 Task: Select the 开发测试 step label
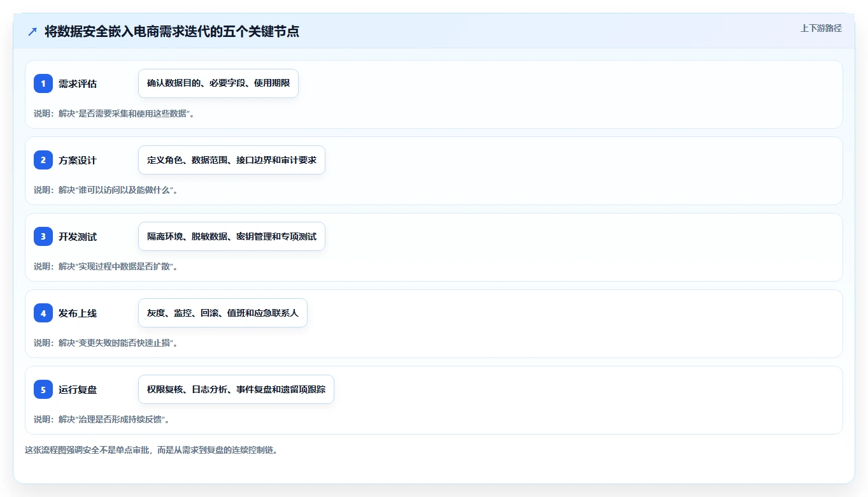(78, 236)
